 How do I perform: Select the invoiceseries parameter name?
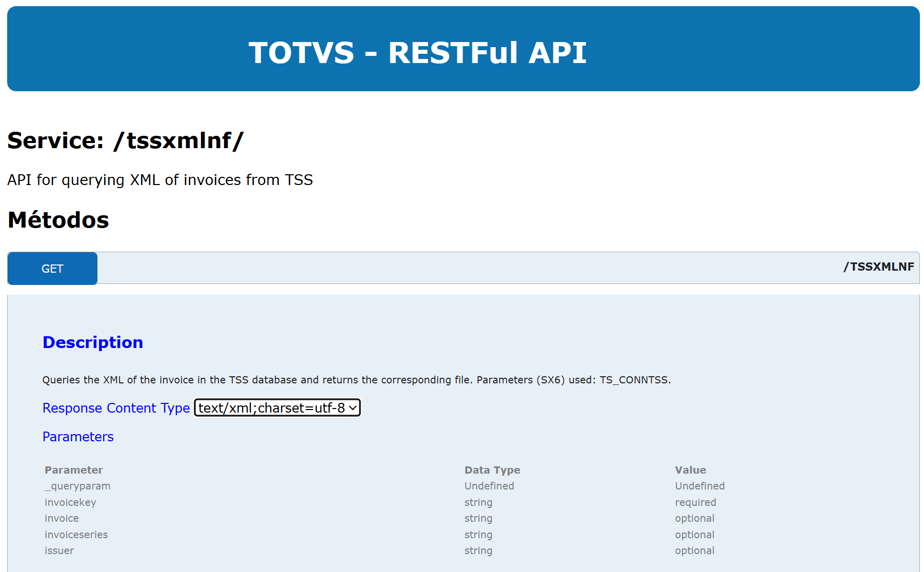click(76, 535)
